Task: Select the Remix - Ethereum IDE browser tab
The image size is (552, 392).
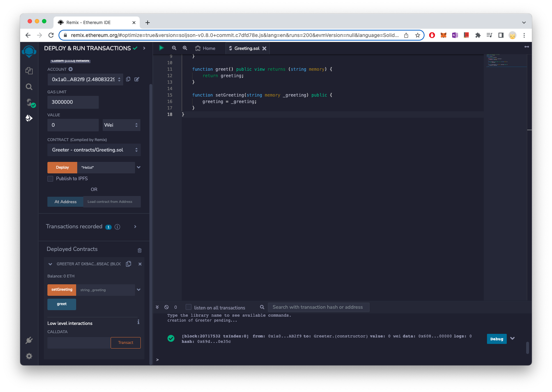Action: [97, 22]
